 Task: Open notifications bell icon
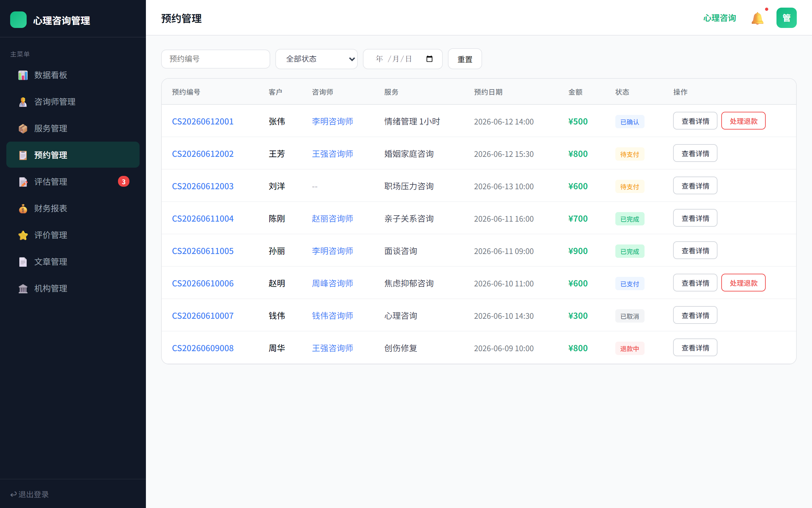(x=757, y=18)
